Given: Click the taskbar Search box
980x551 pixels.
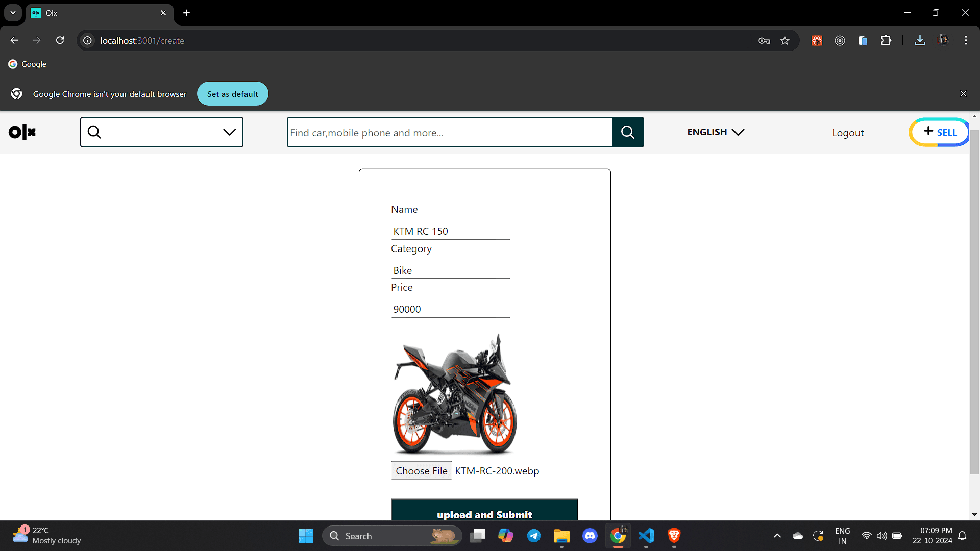Looking at the screenshot, I should click(x=392, y=536).
